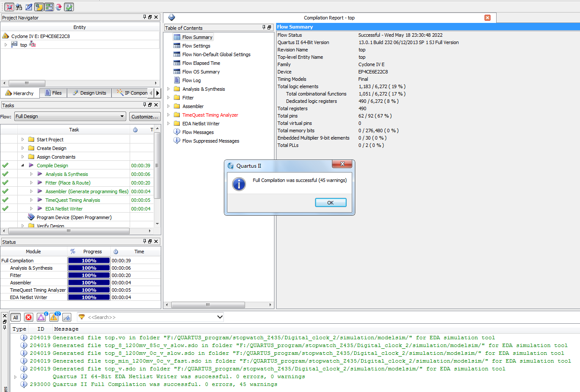Select Flow Settings in Table of Contents
This screenshot has width=580, height=392.
196,46
